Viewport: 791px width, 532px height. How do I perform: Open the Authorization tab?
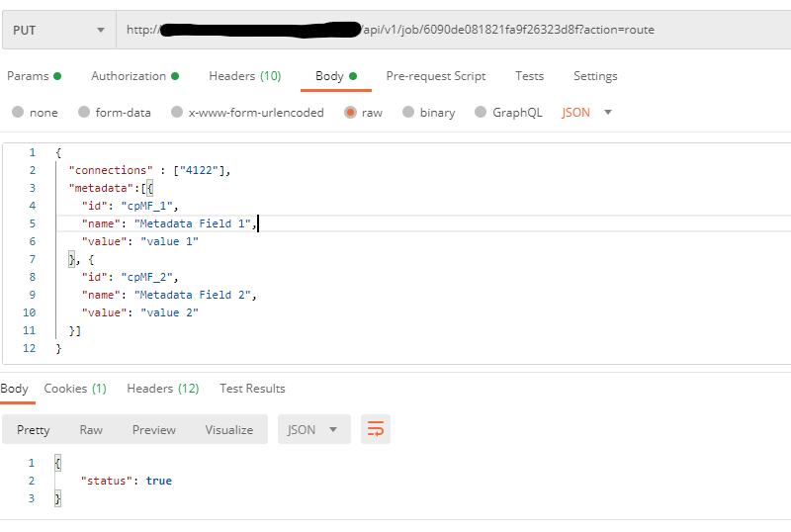coord(130,76)
